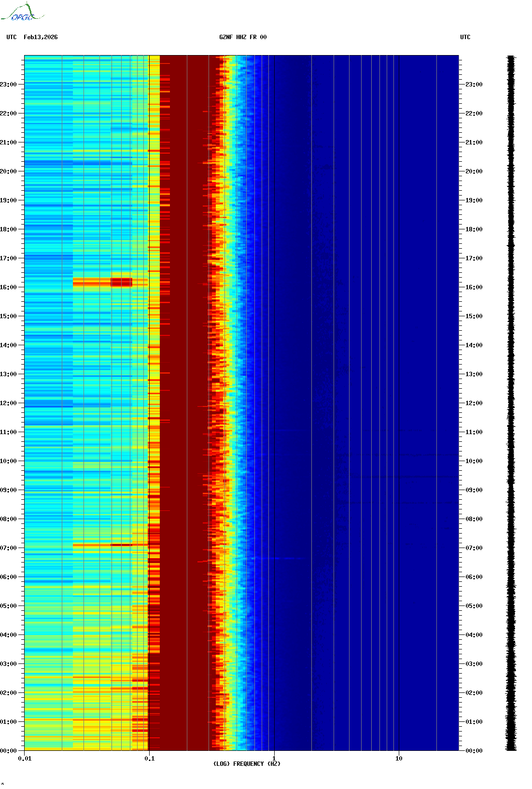Click the station title GZNF HHZ FR 00

tap(243, 37)
